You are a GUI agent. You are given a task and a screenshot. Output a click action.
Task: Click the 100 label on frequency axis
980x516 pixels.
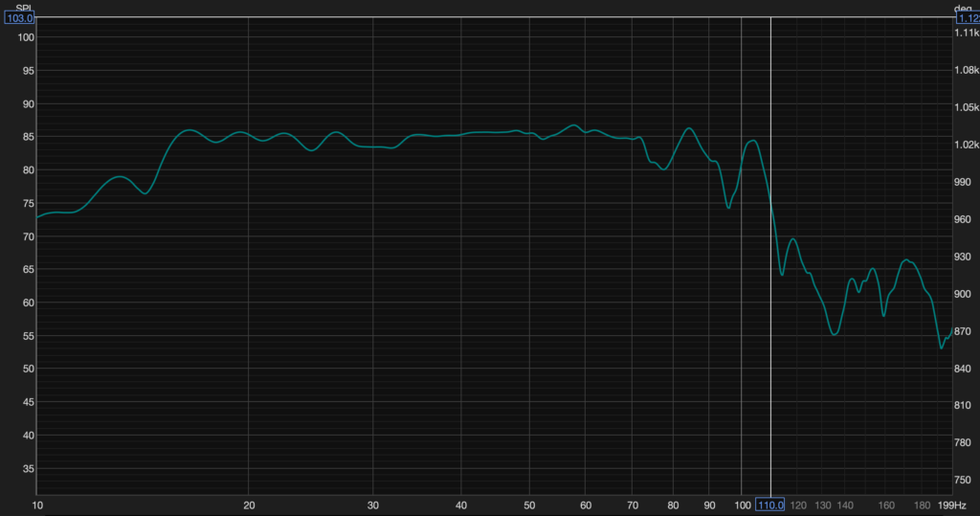(x=742, y=505)
